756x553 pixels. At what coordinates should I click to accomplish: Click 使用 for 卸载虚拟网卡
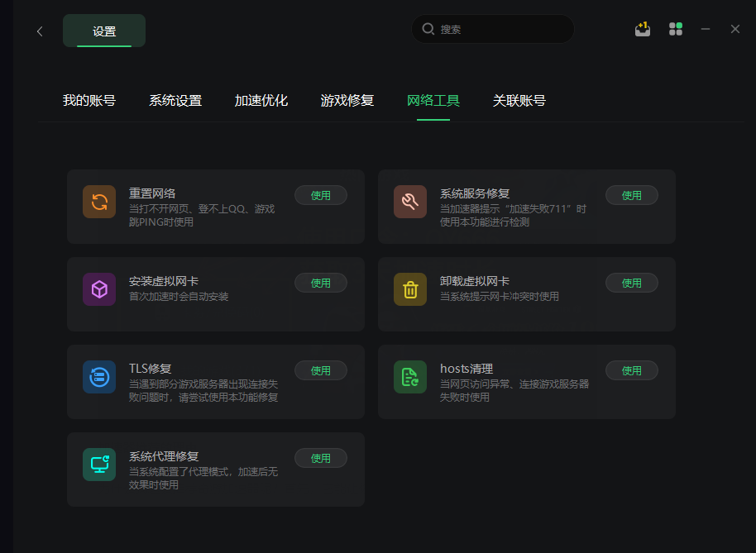point(632,283)
